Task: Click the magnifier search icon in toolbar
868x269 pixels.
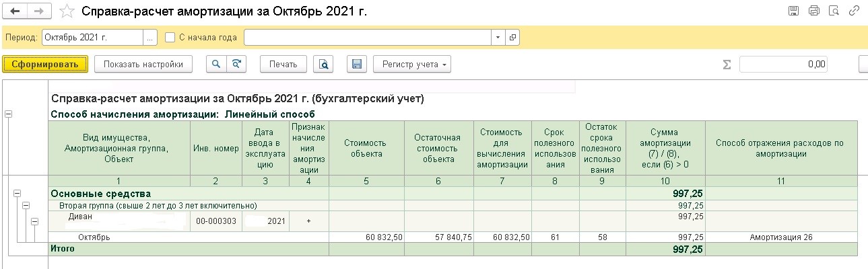Action: pos(216,64)
